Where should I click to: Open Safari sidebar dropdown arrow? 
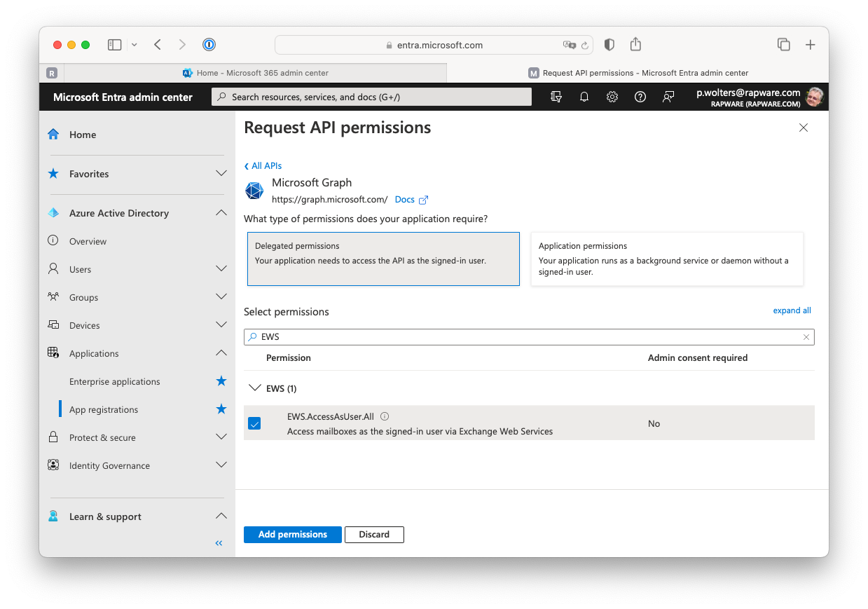(x=134, y=45)
